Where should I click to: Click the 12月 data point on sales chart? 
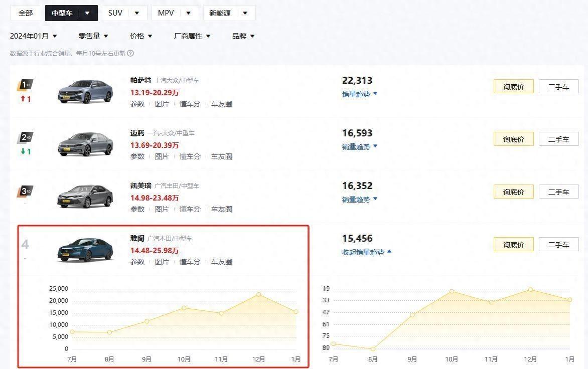(258, 294)
